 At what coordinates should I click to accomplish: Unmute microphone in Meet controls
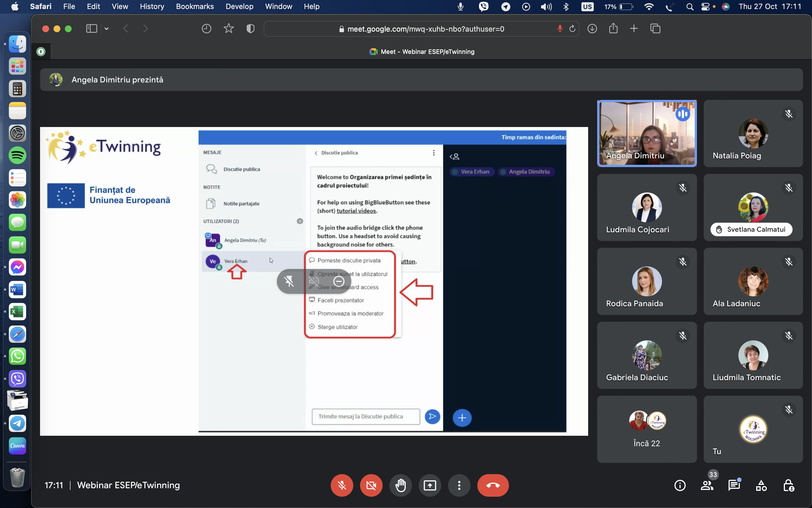coord(342,485)
